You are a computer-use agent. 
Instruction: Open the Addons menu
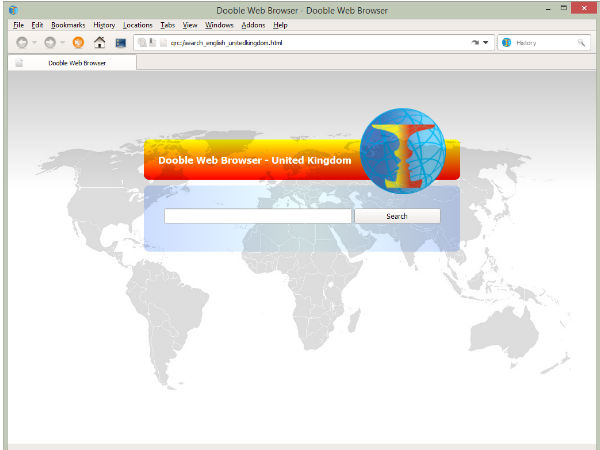coord(253,24)
